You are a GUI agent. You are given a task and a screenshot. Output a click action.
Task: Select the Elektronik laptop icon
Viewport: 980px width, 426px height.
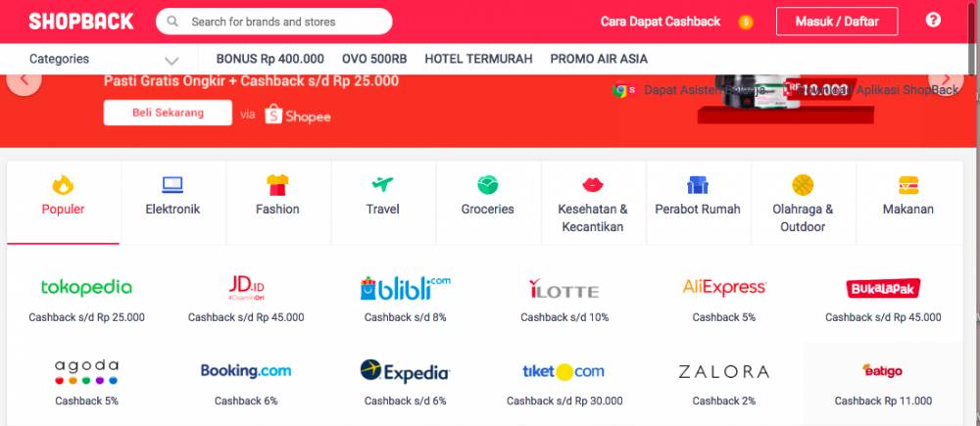pyautogui.click(x=172, y=185)
